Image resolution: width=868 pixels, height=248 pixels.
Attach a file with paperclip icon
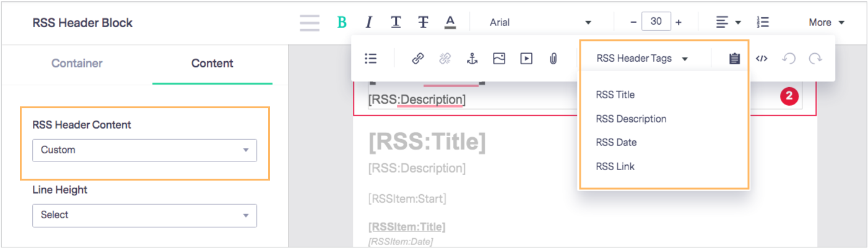(553, 58)
